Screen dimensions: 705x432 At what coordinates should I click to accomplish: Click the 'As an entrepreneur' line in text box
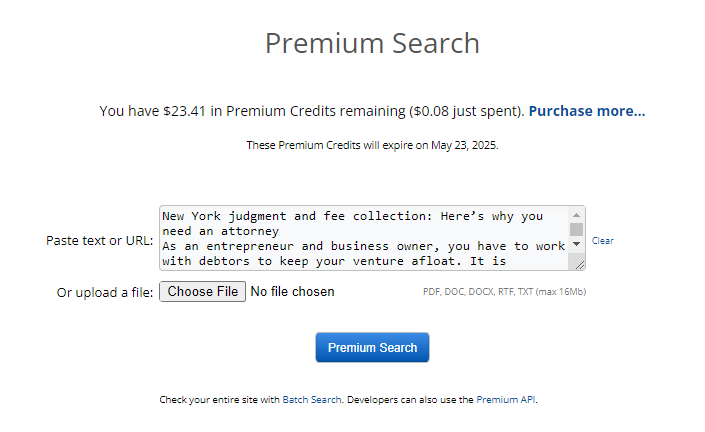coord(363,246)
